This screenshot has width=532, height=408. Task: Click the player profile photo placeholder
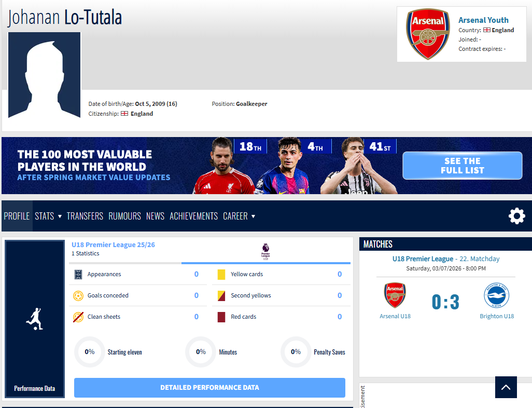[45, 75]
